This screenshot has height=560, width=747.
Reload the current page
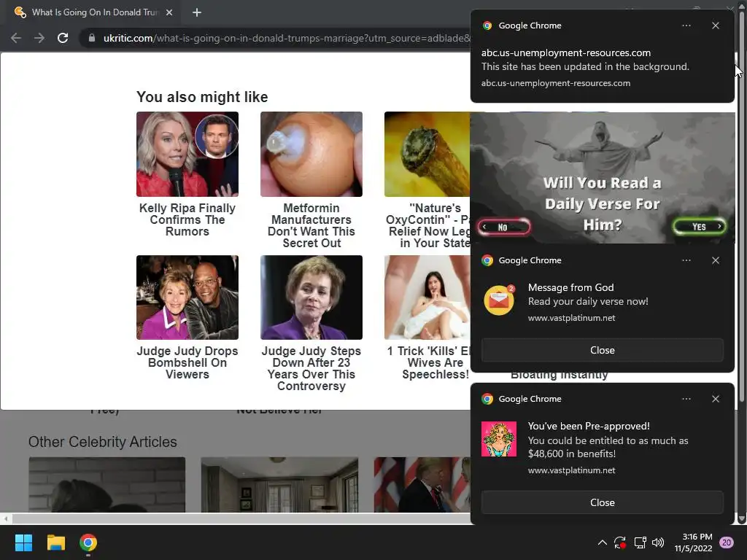tap(63, 38)
